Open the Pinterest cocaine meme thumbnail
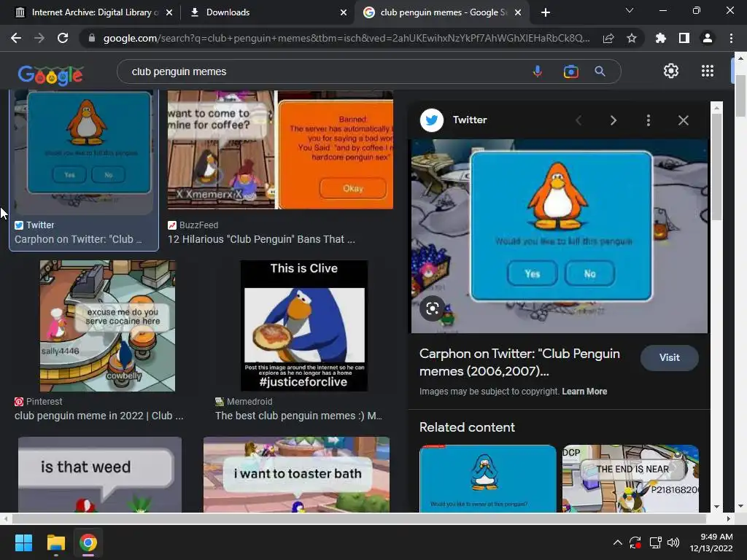 coord(108,326)
